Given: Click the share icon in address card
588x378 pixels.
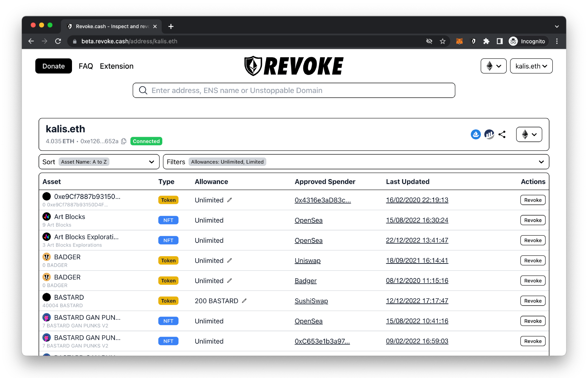Looking at the screenshot, I should pos(502,134).
